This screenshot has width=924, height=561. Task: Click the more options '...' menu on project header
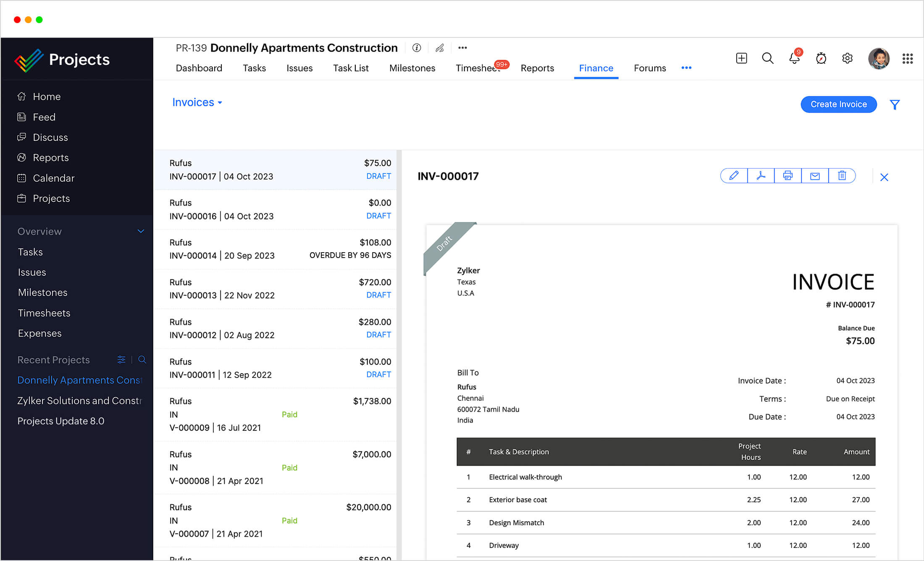click(463, 47)
